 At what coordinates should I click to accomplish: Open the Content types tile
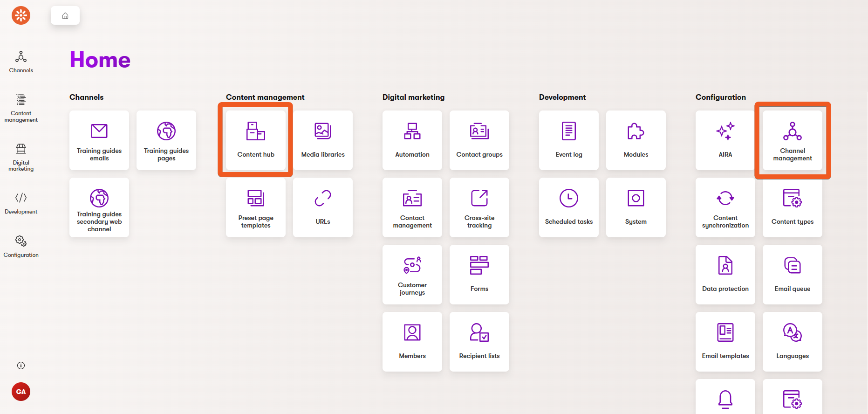[x=793, y=207]
